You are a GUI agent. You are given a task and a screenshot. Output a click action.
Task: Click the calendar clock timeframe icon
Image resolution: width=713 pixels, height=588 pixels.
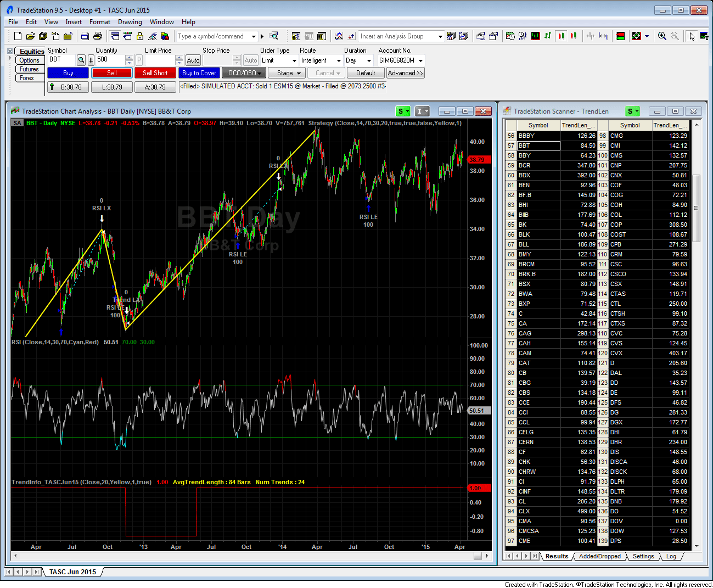(x=510, y=36)
